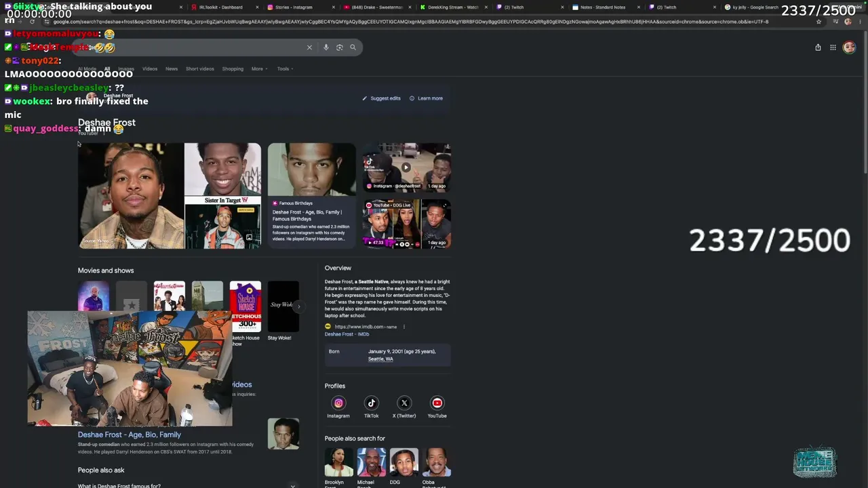The image size is (868, 488).
Task: Click the browser address bar URL
Action: 411,22
